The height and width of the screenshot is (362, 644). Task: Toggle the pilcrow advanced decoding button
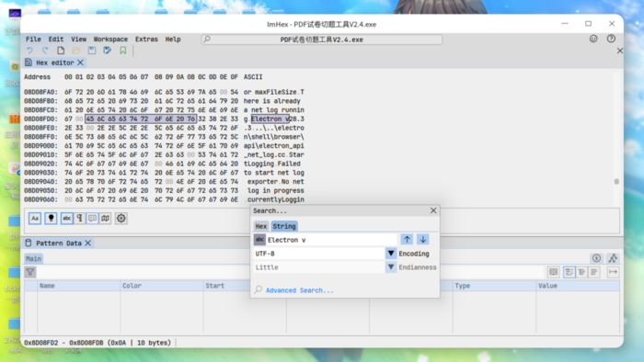click(x=80, y=218)
